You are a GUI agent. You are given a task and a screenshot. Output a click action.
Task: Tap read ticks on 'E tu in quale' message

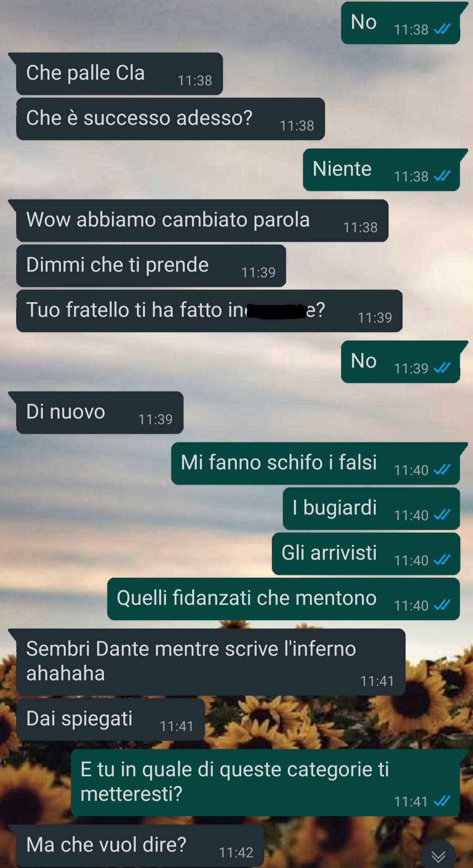coord(442,801)
